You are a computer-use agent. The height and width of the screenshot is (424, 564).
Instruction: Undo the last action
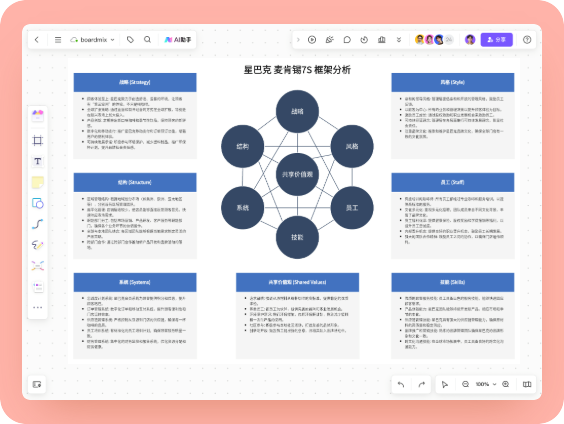click(x=401, y=384)
